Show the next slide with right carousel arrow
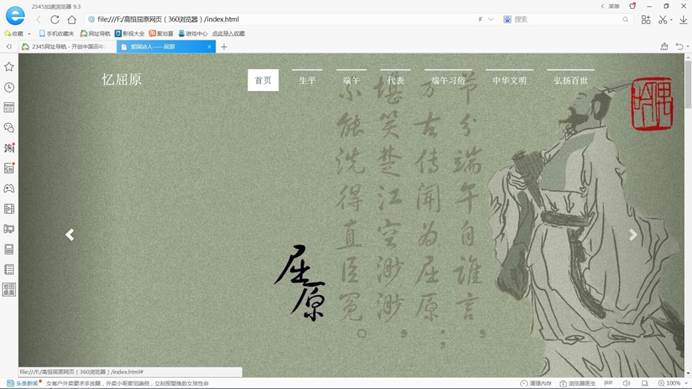 632,234
